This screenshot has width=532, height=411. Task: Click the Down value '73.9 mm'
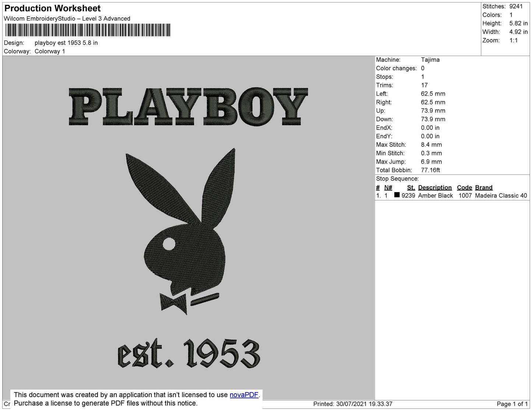[x=433, y=119]
